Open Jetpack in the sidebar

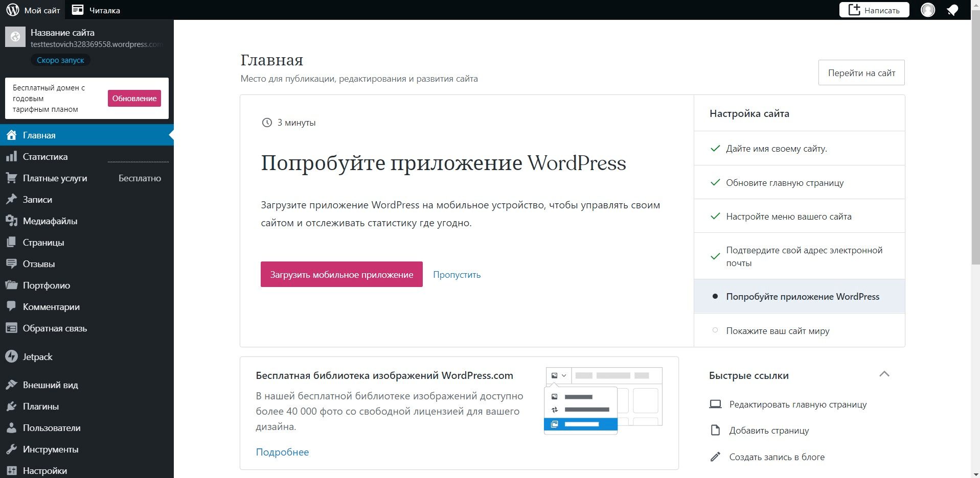[87, 356]
